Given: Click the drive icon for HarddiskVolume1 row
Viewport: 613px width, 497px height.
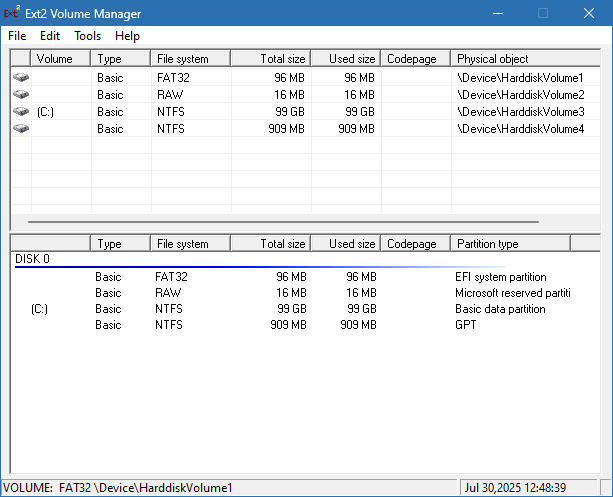Looking at the screenshot, I should 21,77.
